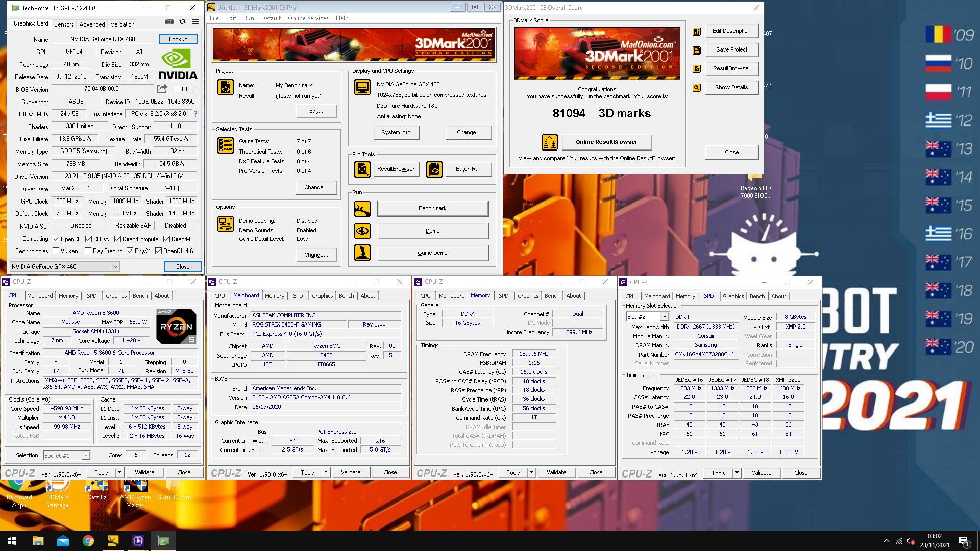Show hidden system tray icons
Image resolution: width=980 pixels, height=551 pixels.
886,541
